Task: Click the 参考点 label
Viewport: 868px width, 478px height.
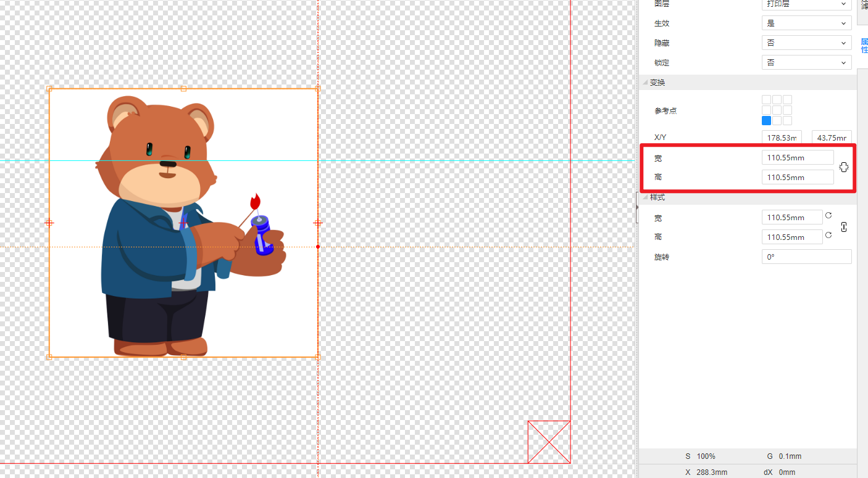Action: point(666,110)
